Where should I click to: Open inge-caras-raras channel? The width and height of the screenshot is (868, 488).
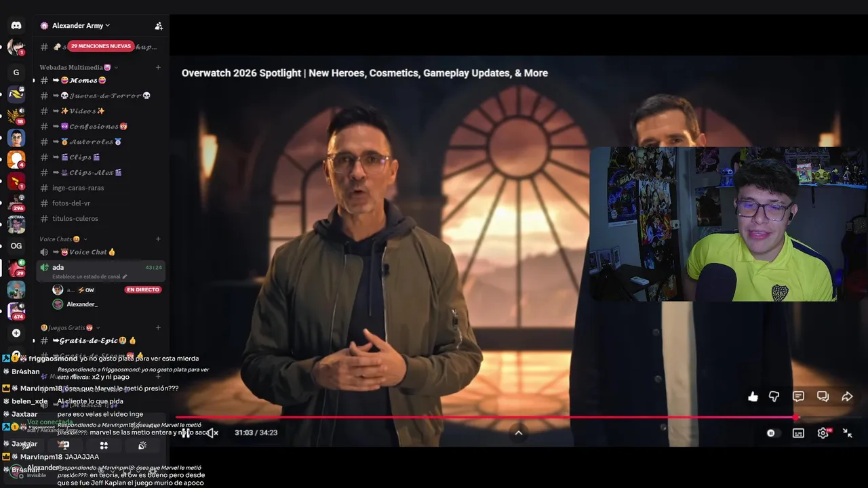[100, 188]
